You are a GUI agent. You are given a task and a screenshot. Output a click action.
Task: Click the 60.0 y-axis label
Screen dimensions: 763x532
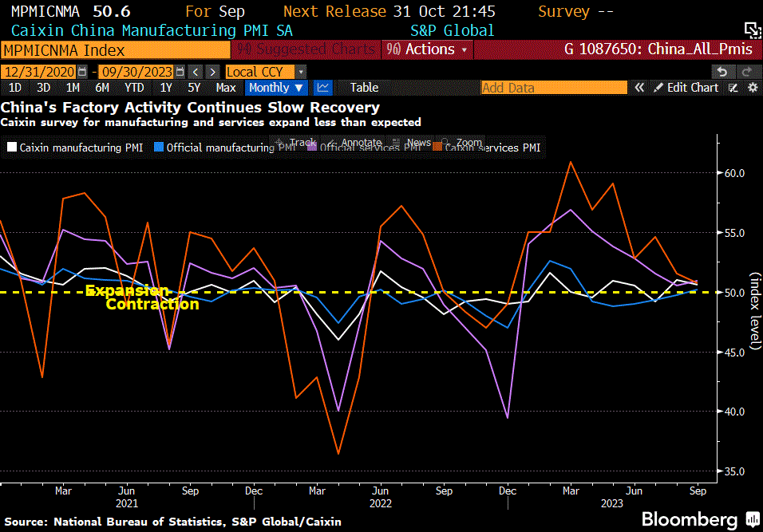[735, 173]
